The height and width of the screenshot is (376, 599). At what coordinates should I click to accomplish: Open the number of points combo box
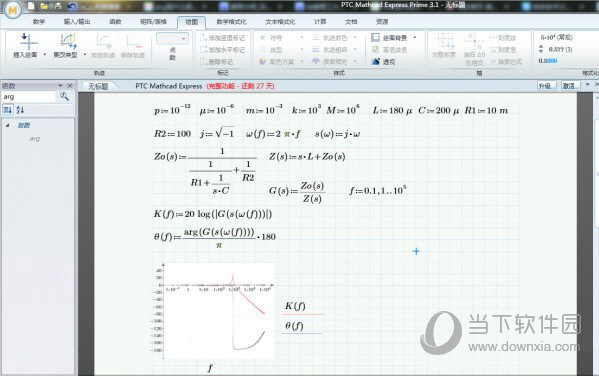coord(172,39)
